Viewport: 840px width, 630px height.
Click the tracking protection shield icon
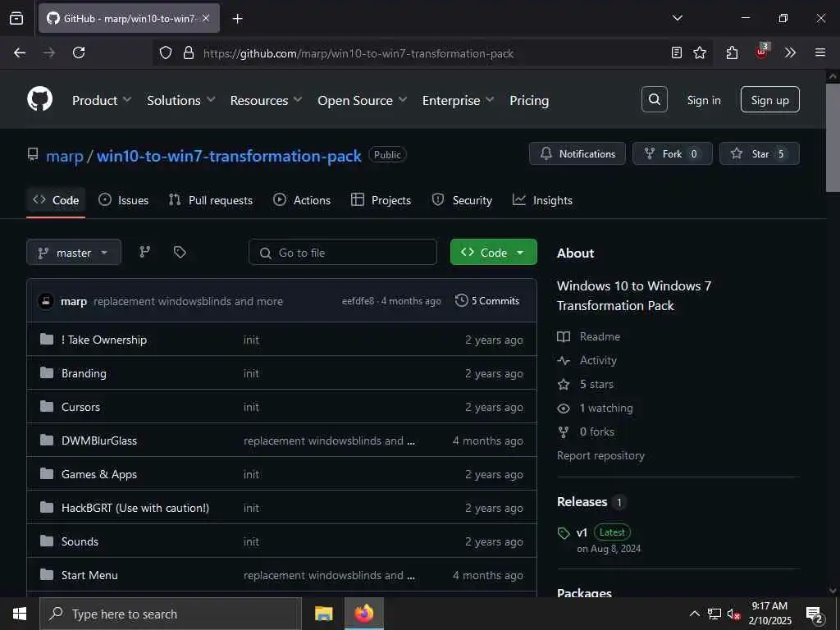point(166,52)
